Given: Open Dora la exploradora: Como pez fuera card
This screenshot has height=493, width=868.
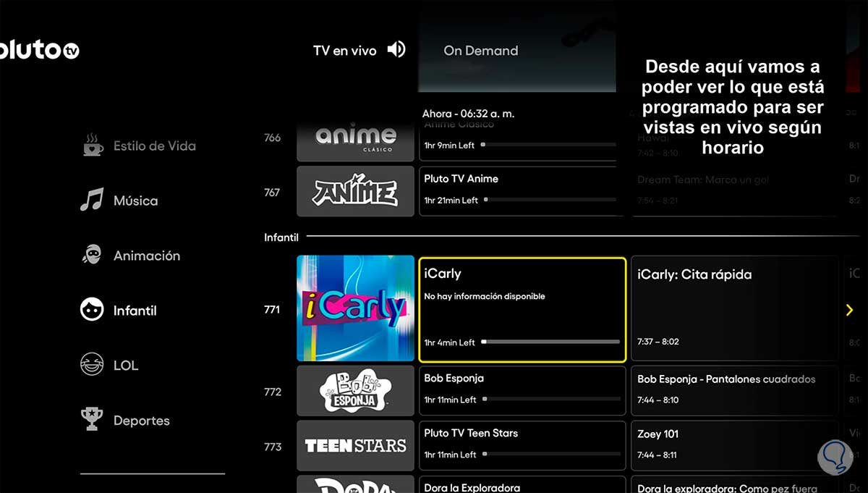Looking at the screenshot, I should click(x=734, y=484).
